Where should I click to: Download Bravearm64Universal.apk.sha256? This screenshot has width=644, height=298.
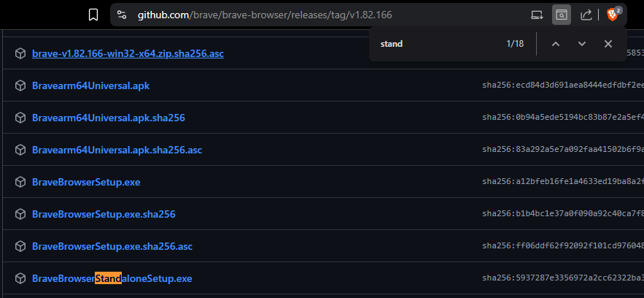(x=109, y=118)
